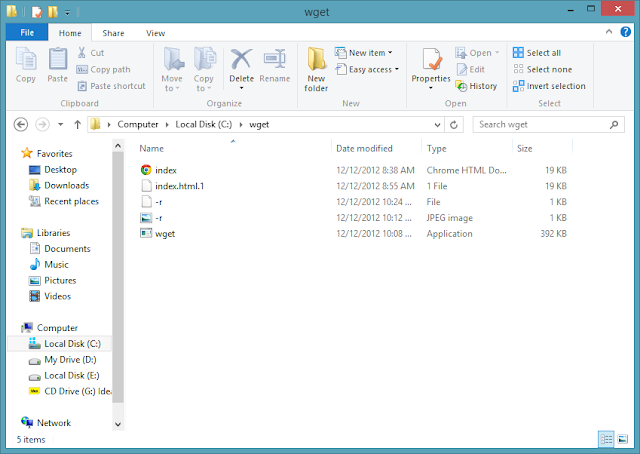Screen dimensions: 640x454
Task: Click Copy path in ribbon
Action: coord(103,69)
